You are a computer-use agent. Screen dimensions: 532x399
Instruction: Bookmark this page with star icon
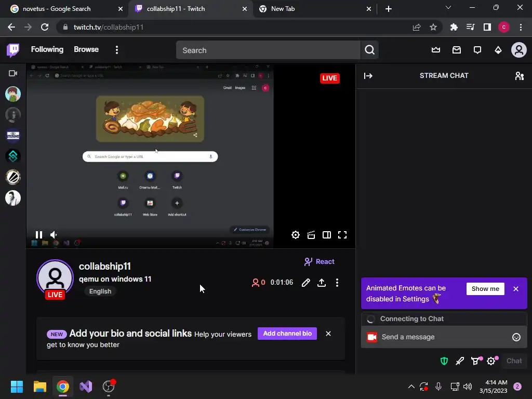433,27
